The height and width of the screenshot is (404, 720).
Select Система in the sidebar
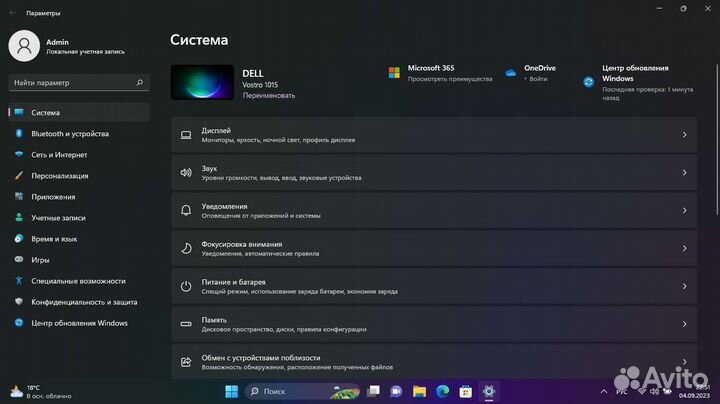79,112
